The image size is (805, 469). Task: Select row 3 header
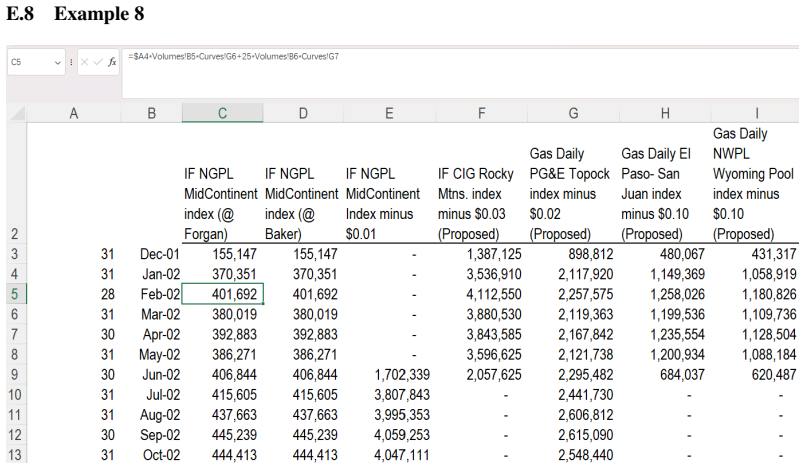(x=15, y=254)
